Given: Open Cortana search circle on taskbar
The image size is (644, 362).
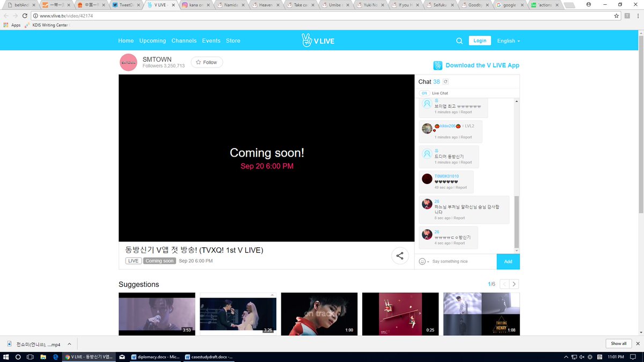Looking at the screenshot, I should (x=18, y=357).
